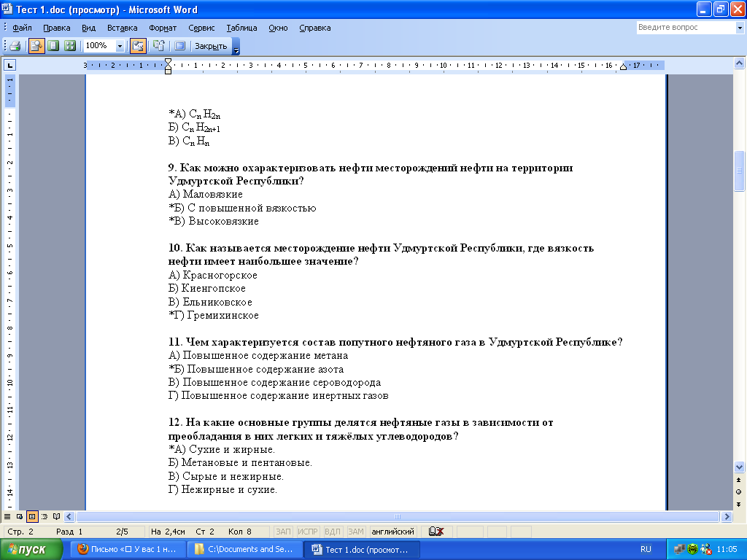Open the Вид menu
The image size is (747, 560).
[x=88, y=28]
